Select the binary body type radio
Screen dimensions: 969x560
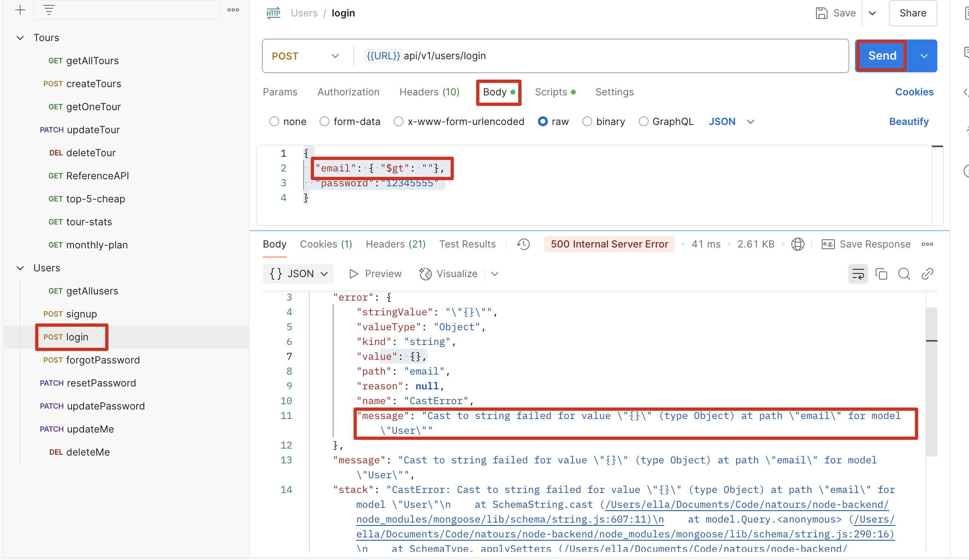point(587,122)
